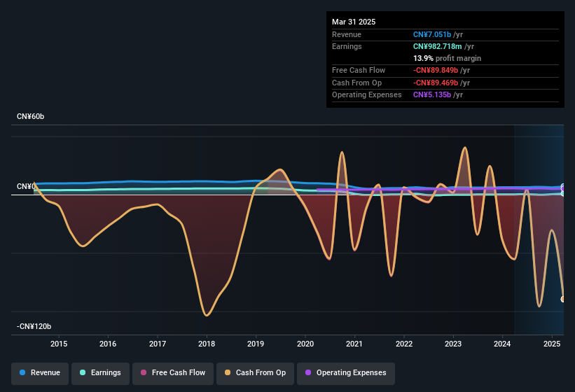
Task: Click the Cash From Op label in the tooltip
Action: (x=356, y=83)
